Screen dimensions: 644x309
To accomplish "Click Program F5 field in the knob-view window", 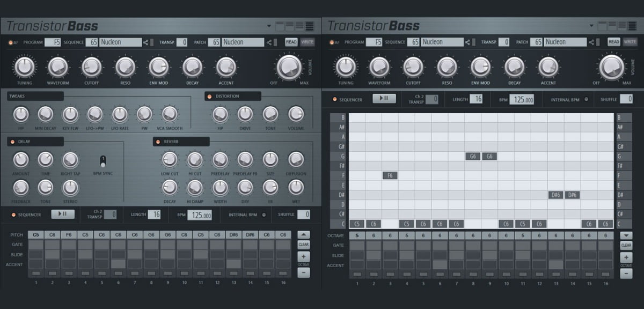I will tap(53, 42).
